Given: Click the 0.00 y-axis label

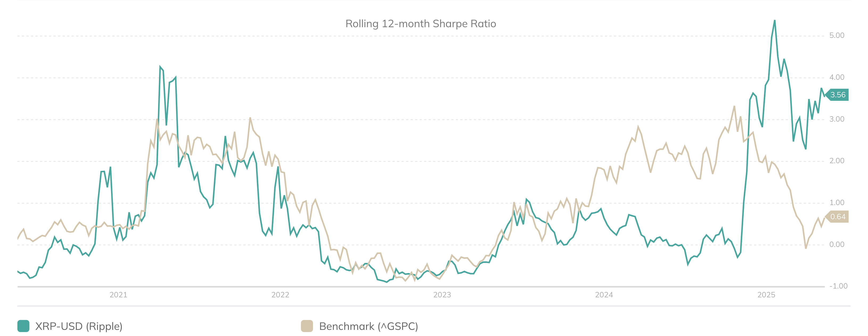Looking at the screenshot, I should pos(837,244).
